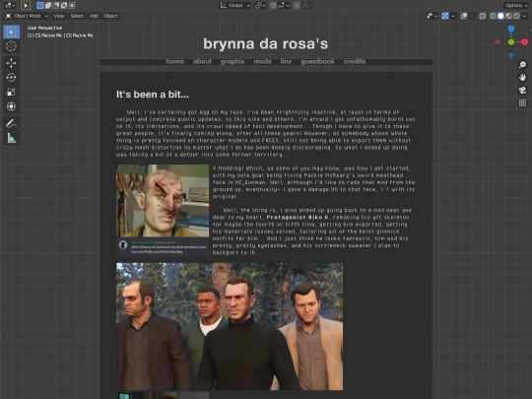Go to the home page link
532x399 pixels.
pos(175,61)
